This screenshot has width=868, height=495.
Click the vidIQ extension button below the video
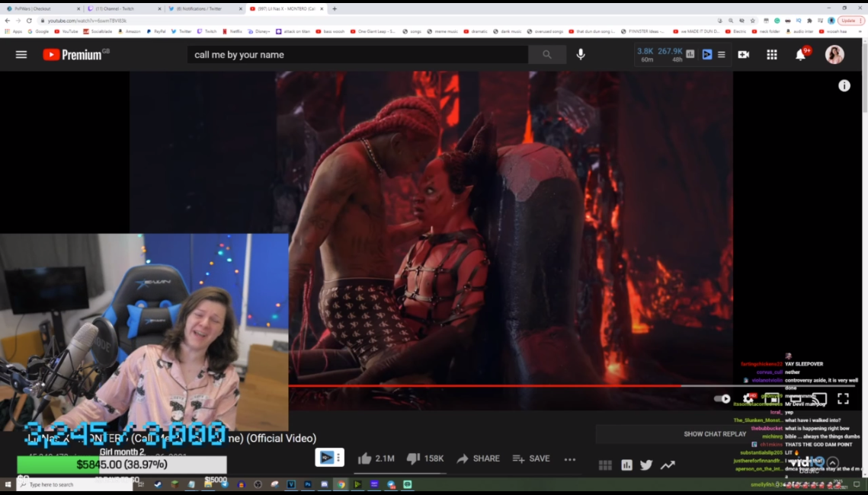coord(329,458)
